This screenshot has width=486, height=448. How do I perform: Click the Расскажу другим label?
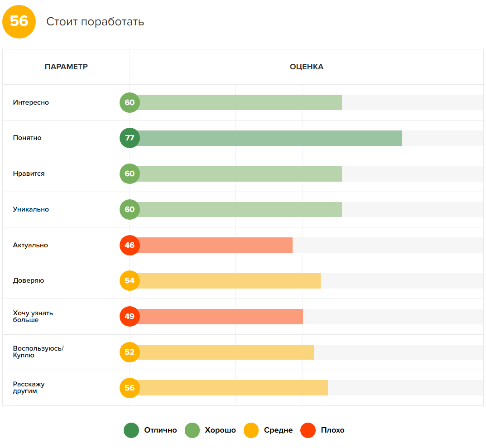pos(29,388)
